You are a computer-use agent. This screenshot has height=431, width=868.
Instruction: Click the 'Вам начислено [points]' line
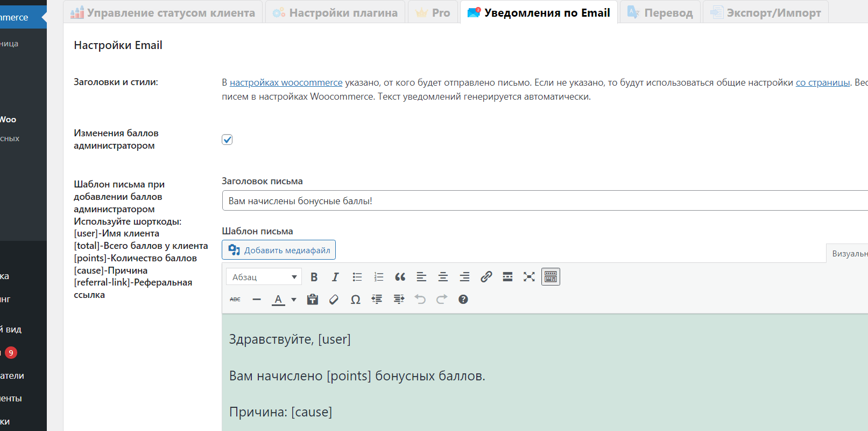pos(357,376)
